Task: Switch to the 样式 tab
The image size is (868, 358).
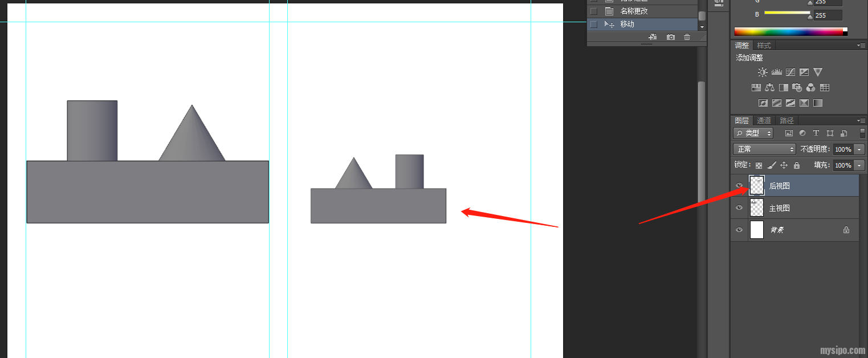Action: click(764, 46)
